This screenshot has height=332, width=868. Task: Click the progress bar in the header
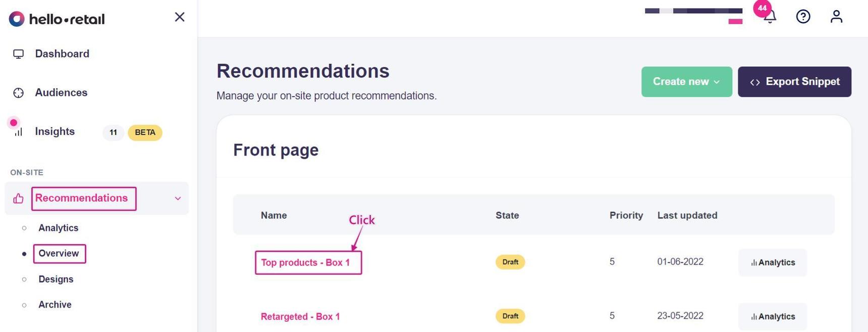click(x=693, y=11)
